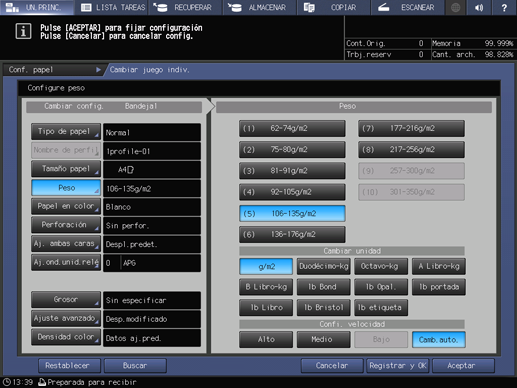Select weight (5) 106-135g/m2

click(x=292, y=214)
